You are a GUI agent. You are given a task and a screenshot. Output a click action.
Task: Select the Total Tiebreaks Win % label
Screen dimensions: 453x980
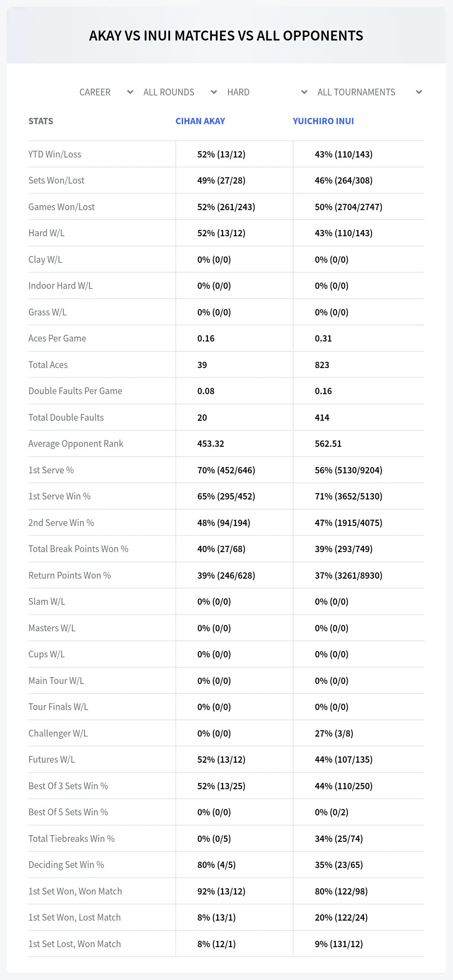(x=72, y=839)
